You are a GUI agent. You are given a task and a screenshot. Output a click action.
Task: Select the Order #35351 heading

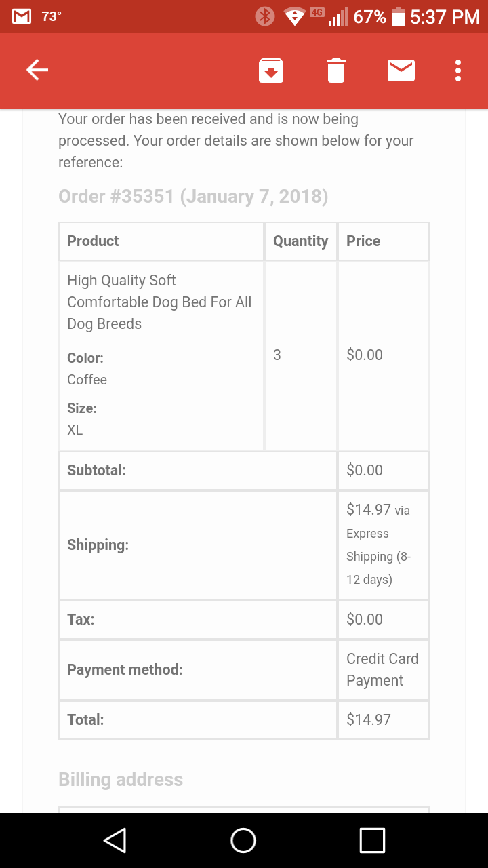coord(193,197)
